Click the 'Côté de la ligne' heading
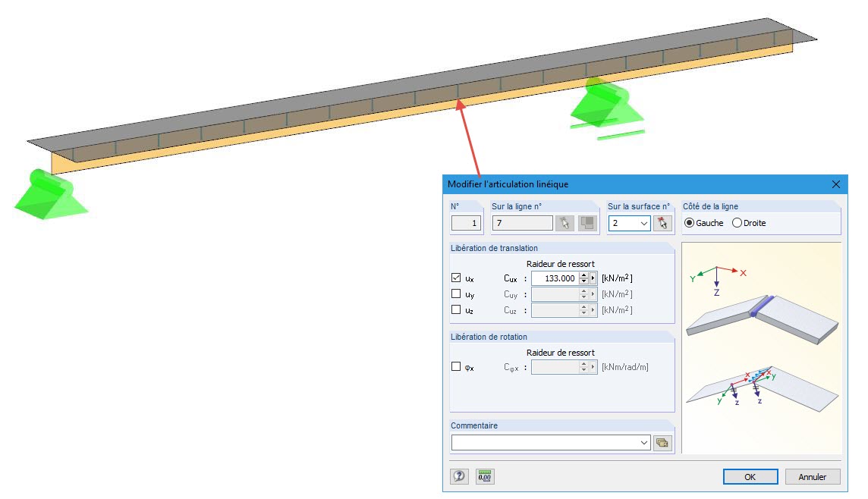Image resolution: width=868 pixels, height=499 pixels. coord(710,206)
